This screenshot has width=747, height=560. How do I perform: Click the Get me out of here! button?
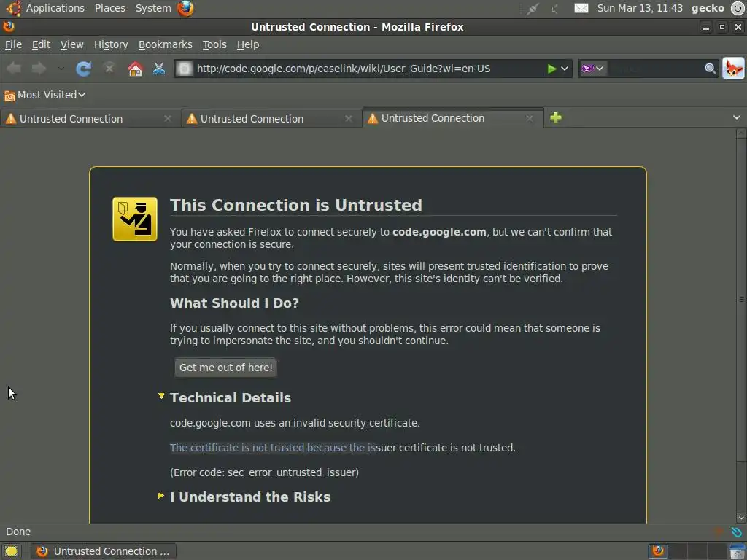pos(225,367)
